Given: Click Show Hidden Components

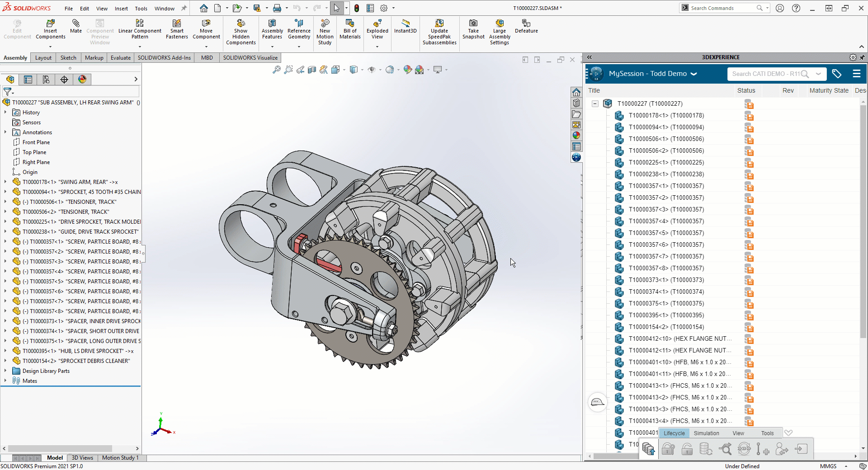Looking at the screenshot, I should (241, 33).
